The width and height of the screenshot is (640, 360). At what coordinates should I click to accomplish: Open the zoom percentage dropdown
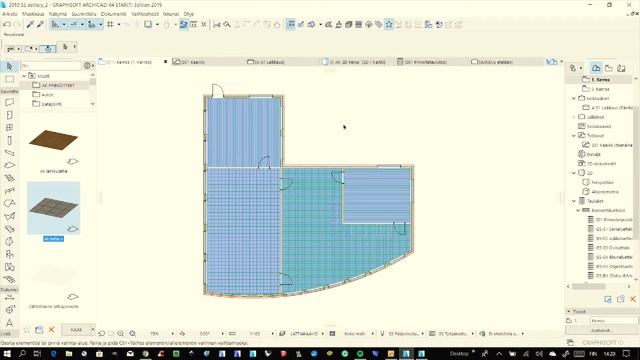click(172, 333)
